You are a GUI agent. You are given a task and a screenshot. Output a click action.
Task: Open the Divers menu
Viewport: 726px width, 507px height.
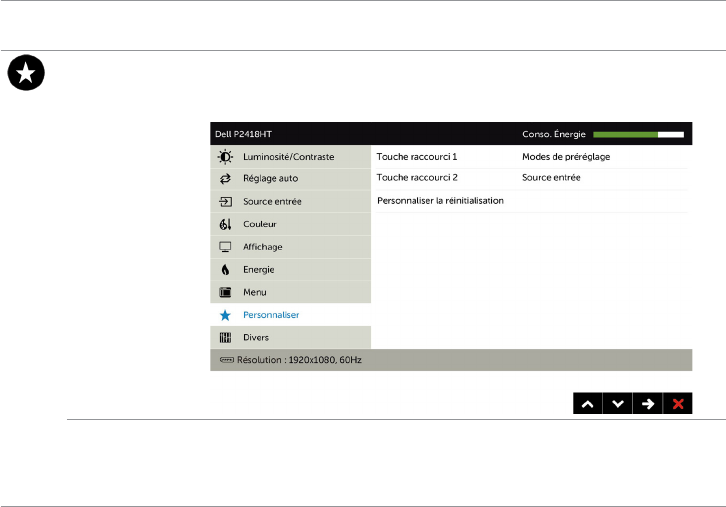tap(290, 338)
